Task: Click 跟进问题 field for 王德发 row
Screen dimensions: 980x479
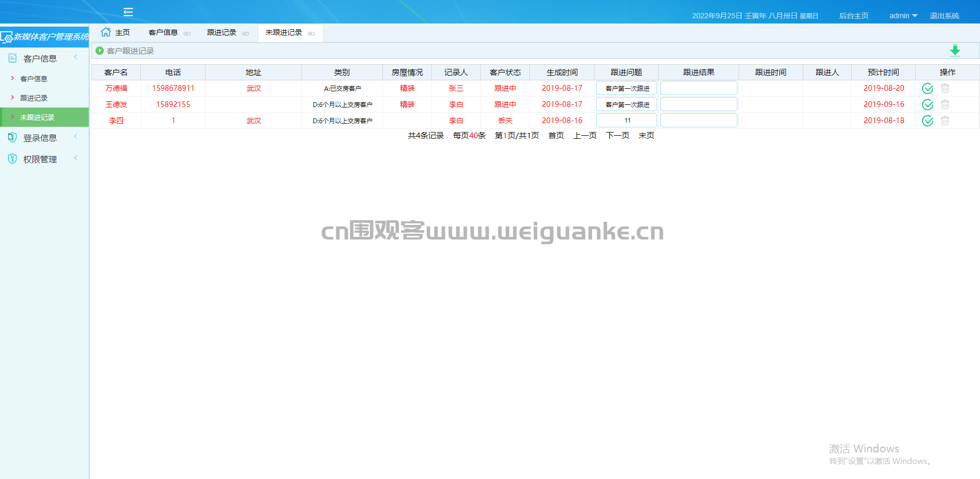Action: (626, 104)
